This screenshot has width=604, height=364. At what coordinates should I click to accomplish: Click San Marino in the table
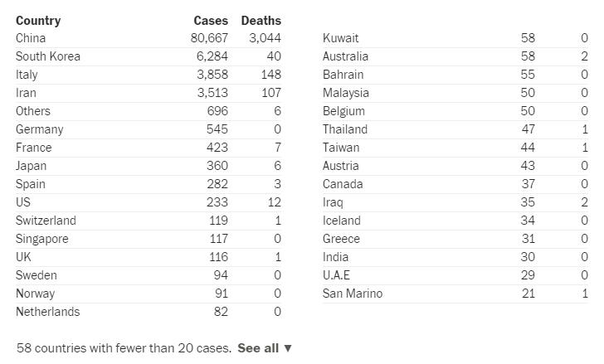tap(353, 294)
